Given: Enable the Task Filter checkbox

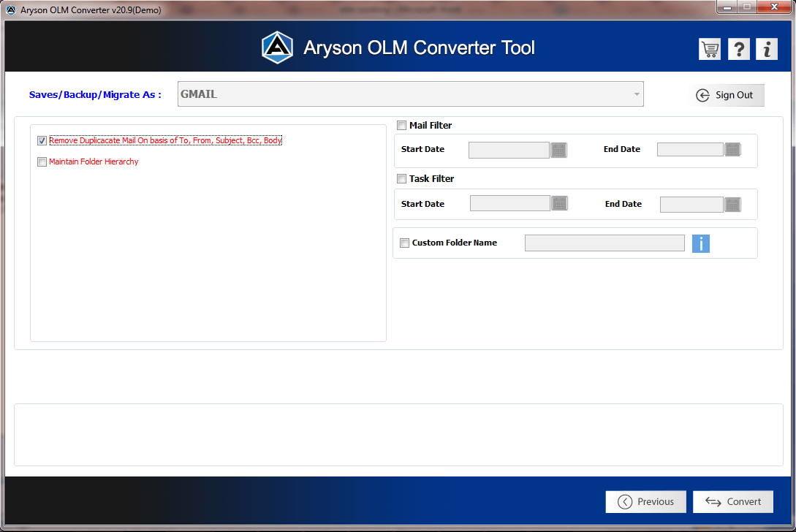Looking at the screenshot, I should click(401, 179).
